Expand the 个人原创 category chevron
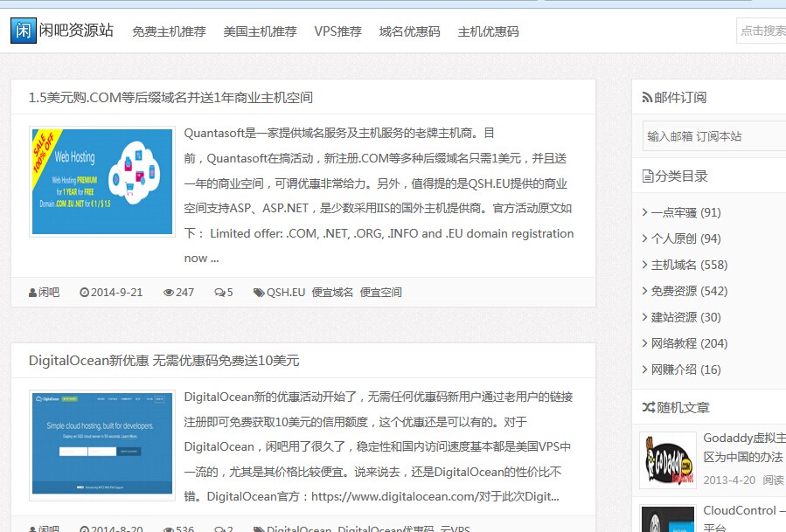This screenshot has height=532, width=786. click(644, 238)
